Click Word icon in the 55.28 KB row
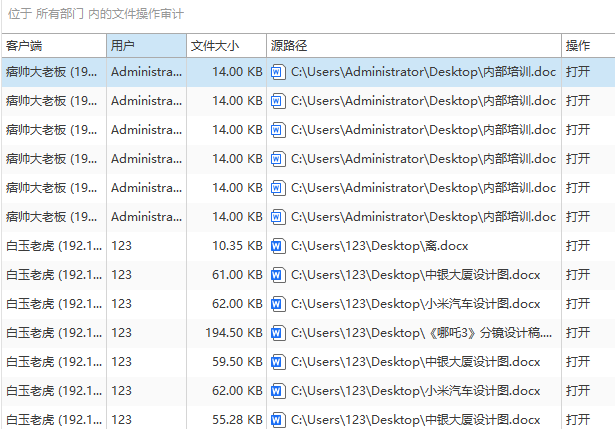 tap(277, 420)
